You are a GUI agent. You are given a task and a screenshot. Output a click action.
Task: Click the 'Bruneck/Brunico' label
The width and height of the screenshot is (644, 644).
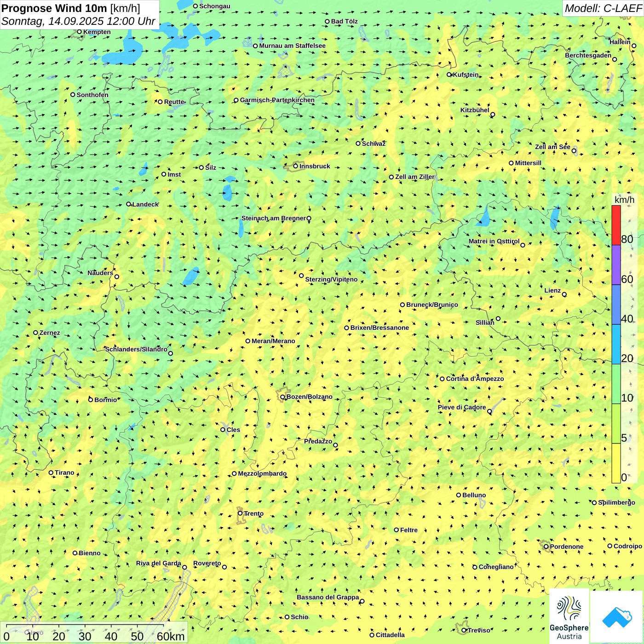click(432, 305)
